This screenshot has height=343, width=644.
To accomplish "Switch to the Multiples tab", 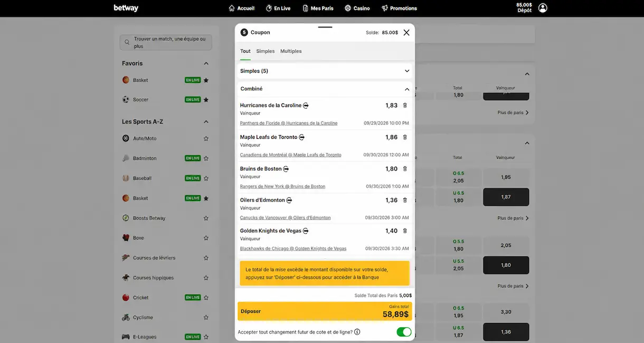I will coord(291,51).
